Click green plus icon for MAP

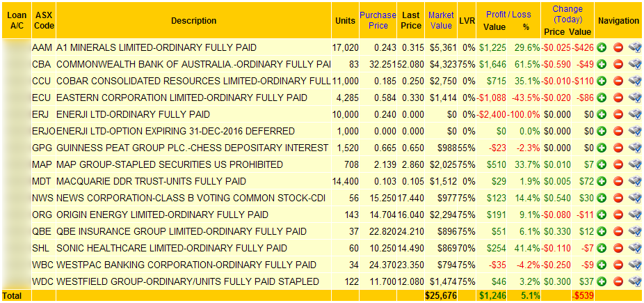pos(602,164)
